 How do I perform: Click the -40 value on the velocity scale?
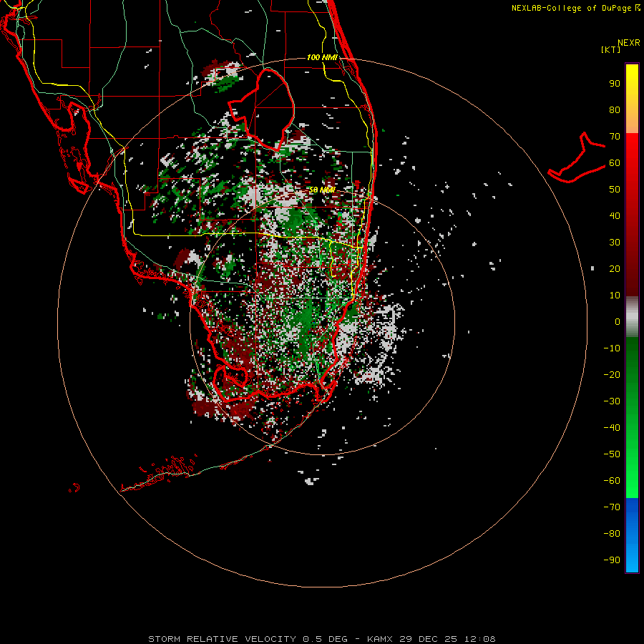pos(612,428)
